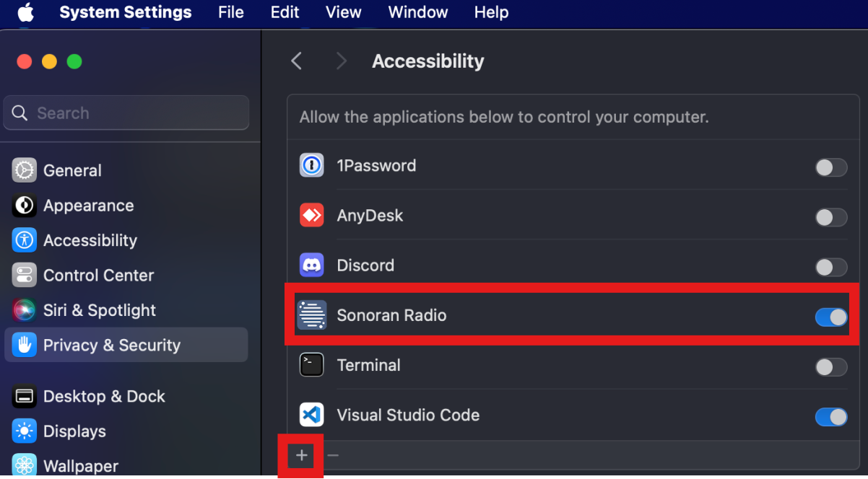The image size is (868, 479).
Task: Click the Appearance icon in sidebar
Action: tap(24, 206)
